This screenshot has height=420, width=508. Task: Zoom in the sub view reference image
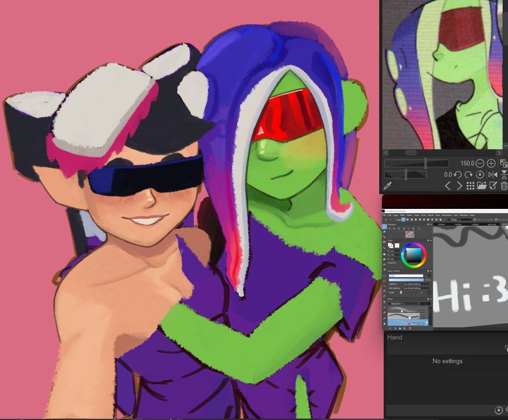[491, 164]
